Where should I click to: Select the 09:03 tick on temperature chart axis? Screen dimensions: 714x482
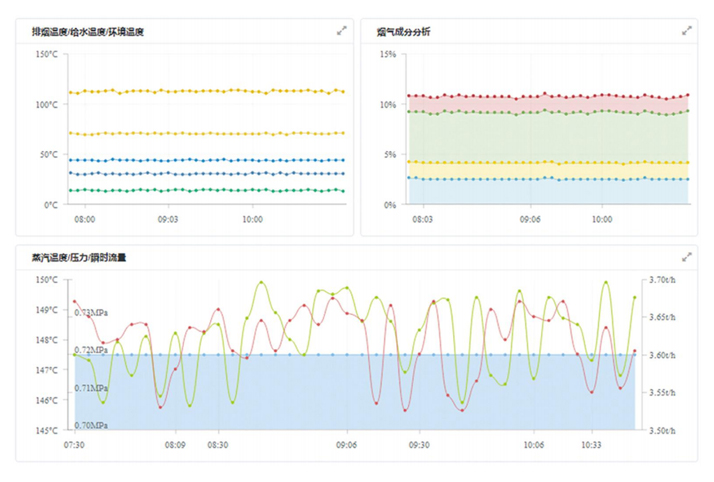pyautogui.click(x=168, y=218)
